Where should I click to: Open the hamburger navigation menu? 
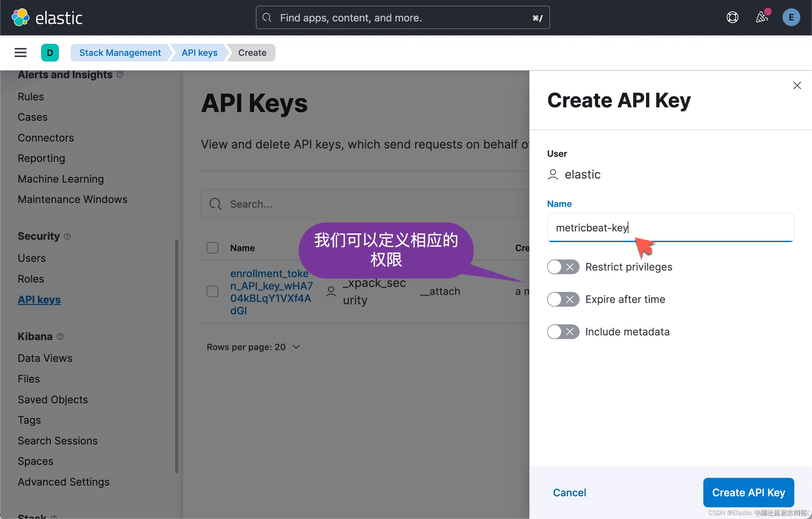click(x=21, y=53)
